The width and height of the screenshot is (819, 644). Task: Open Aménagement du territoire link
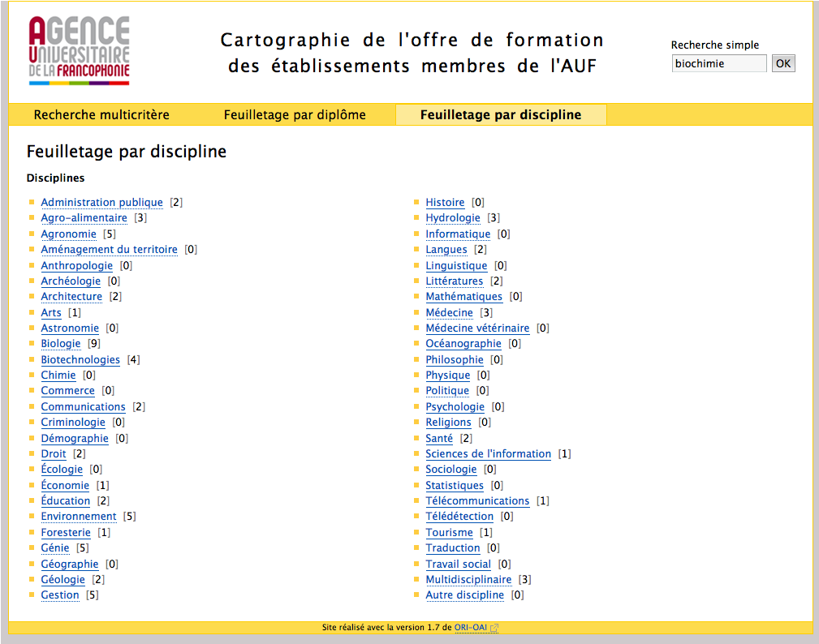point(109,250)
